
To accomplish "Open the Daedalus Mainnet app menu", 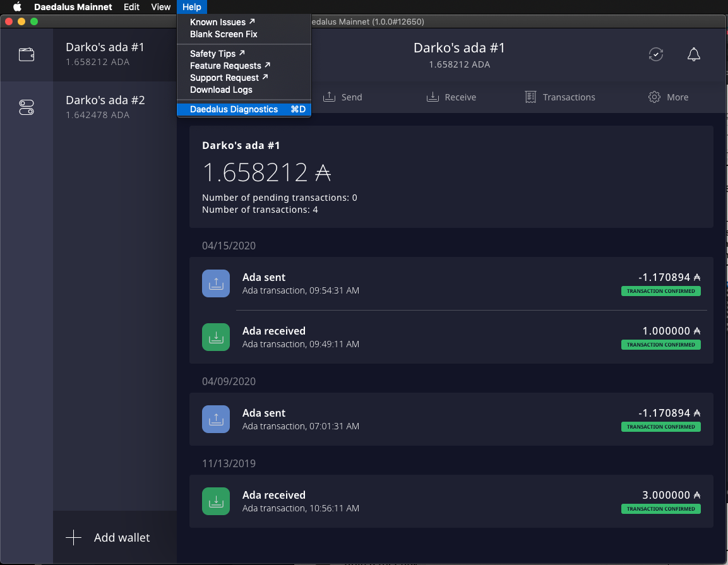I will pos(73,7).
